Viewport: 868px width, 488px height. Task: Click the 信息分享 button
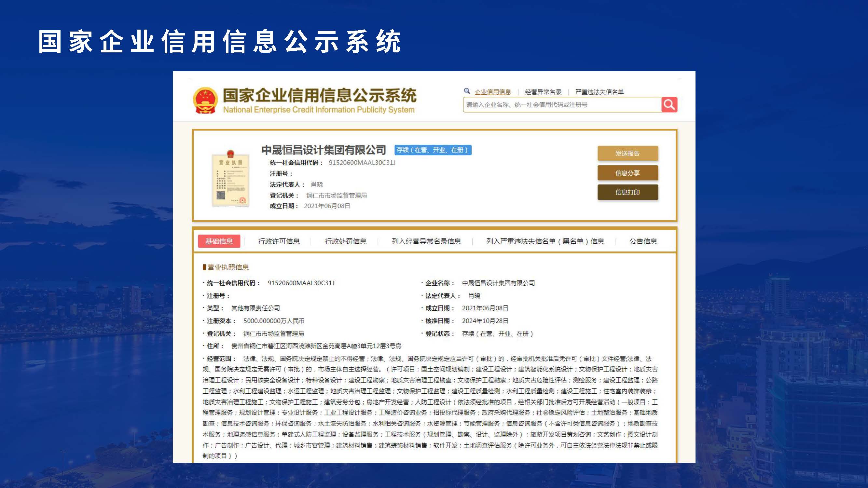[x=628, y=173]
